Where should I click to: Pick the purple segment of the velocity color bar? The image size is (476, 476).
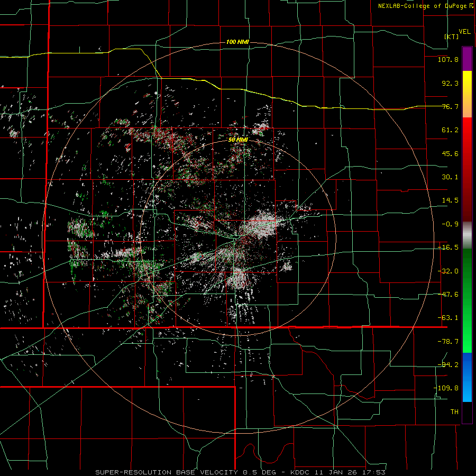tap(467, 59)
